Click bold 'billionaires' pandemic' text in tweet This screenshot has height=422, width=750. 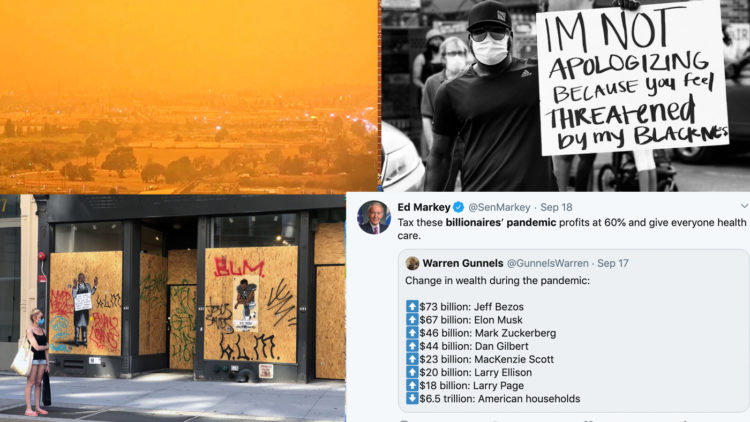point(501,222)
